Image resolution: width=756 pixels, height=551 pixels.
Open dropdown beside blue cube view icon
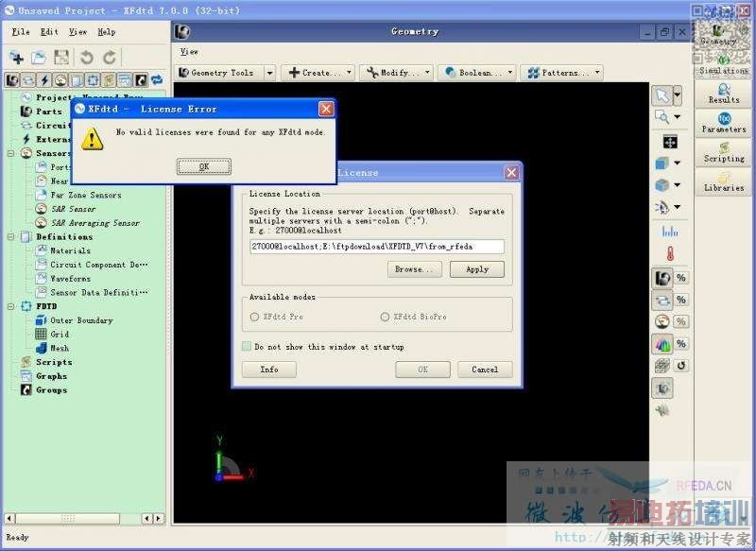point(678,163)
